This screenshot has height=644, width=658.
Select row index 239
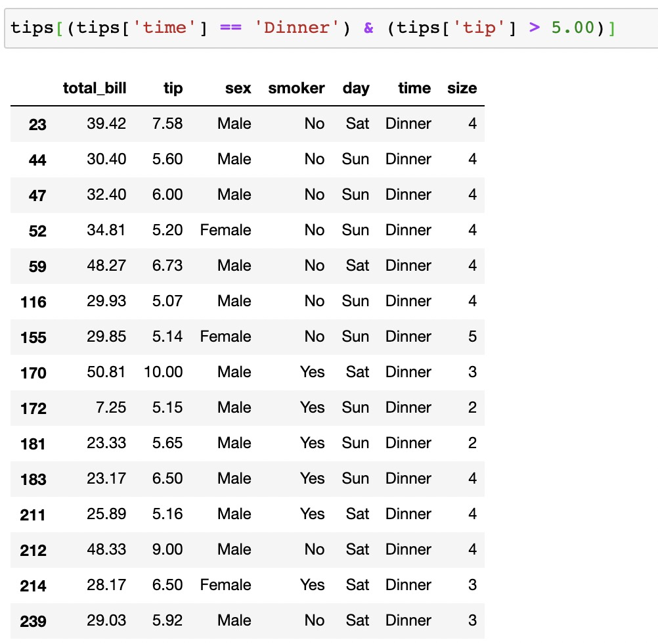point(33,621)
